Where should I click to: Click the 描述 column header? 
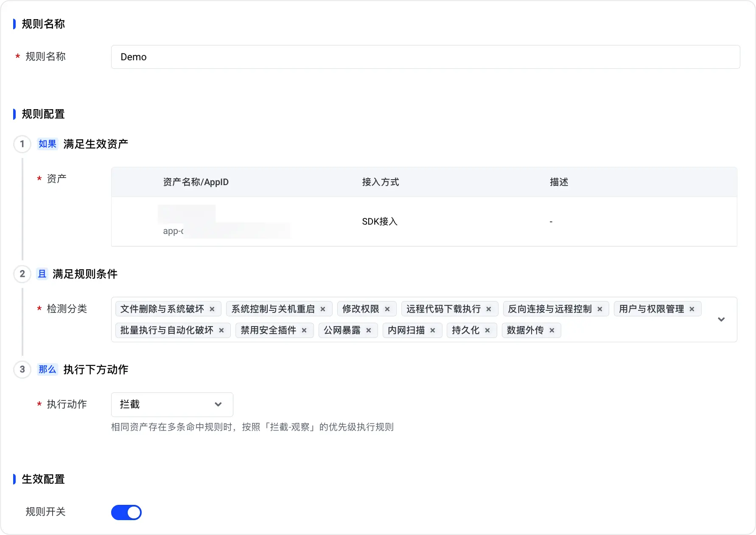[x=559, y=182]
